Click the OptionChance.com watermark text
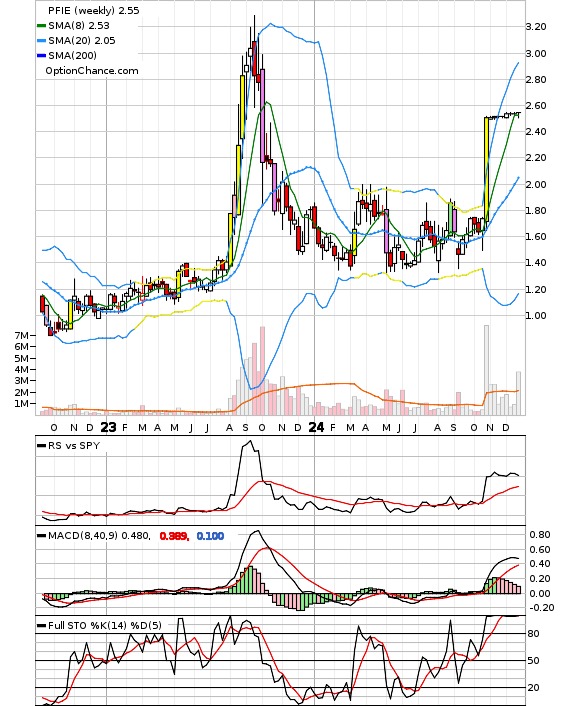Image resolution: width=566 pixels, height=706 pixels. click(x=92, y=71)
